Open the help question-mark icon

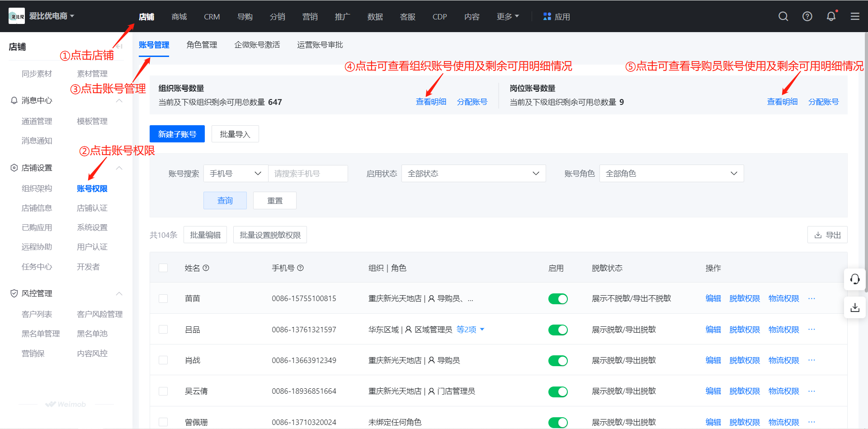click(x=807, y=17)
